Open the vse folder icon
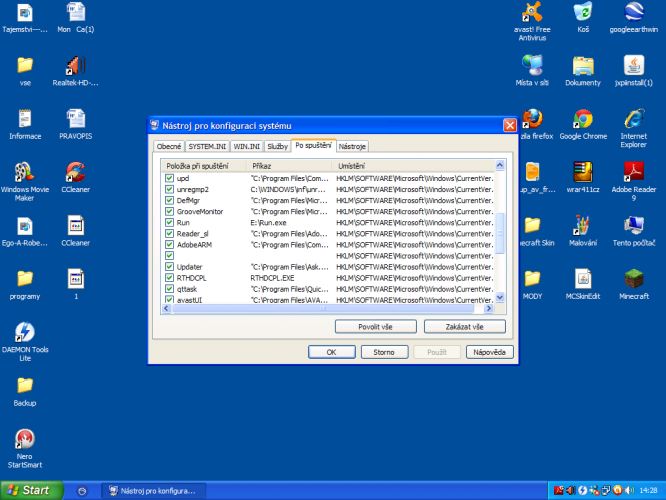666x500 pixels. tap(25, 71)
